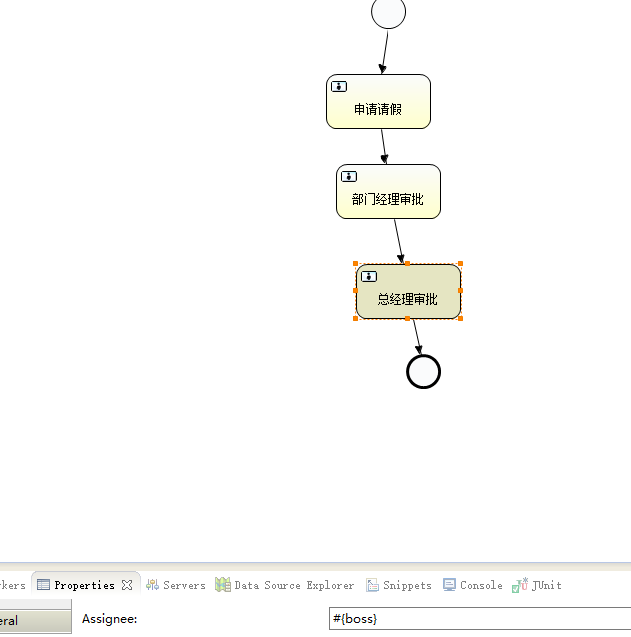Click the Data Source Explorer icon

(x=223, y=585)
